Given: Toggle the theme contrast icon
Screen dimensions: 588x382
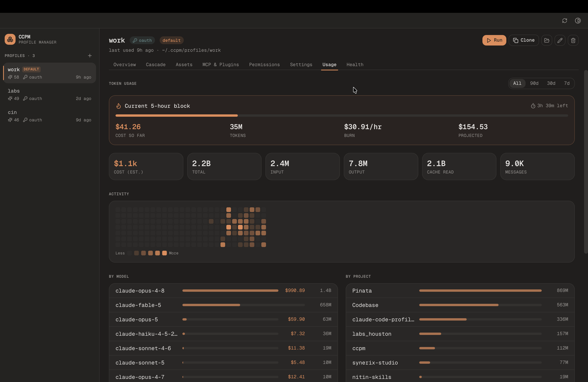Looking at the screenshot, I should click(x=578, y=21).
